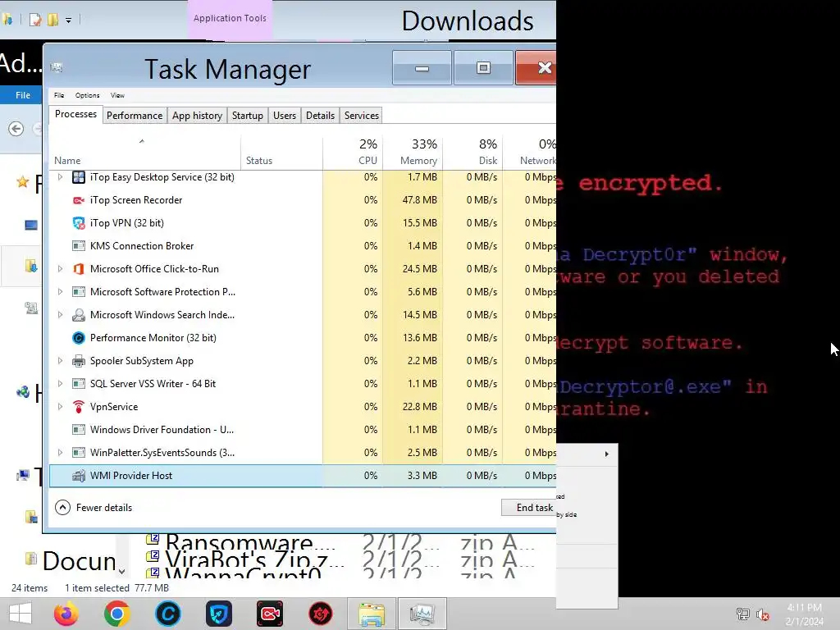Expand Spooler SubSystem App process group

pyautogui.click(x=60, y=361)
